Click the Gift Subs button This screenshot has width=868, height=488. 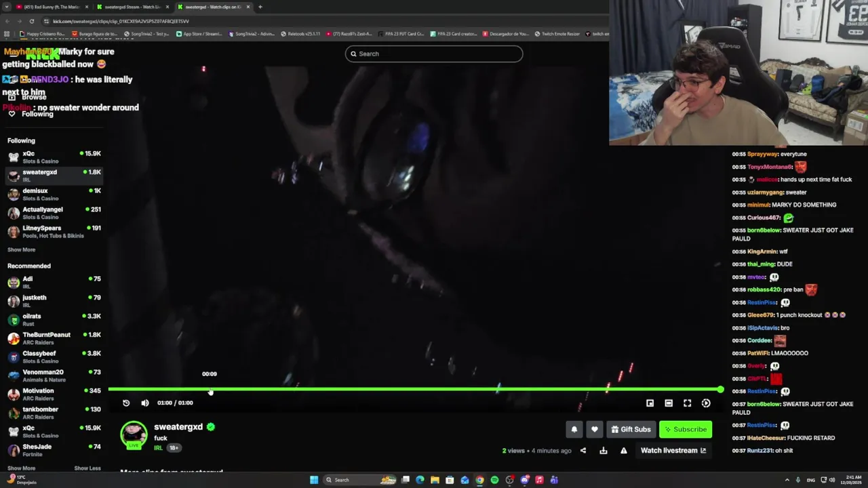[631, 429]
